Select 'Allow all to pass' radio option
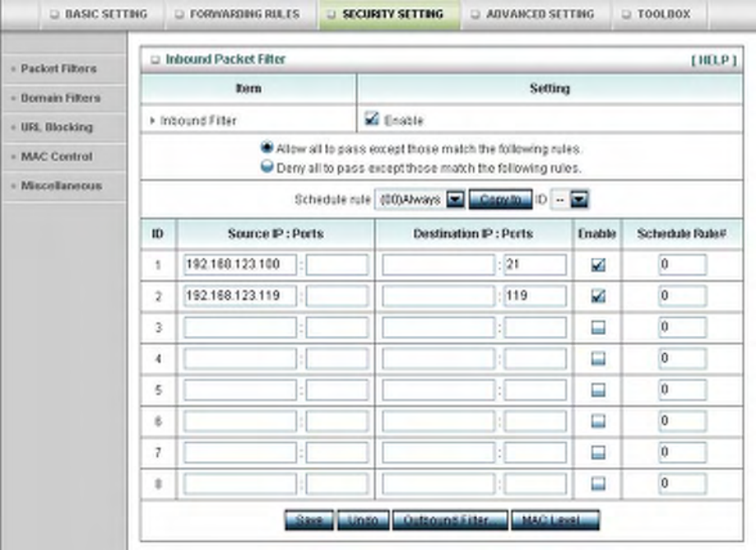This screenshot has width=756, height=550. tap(267, 147)
